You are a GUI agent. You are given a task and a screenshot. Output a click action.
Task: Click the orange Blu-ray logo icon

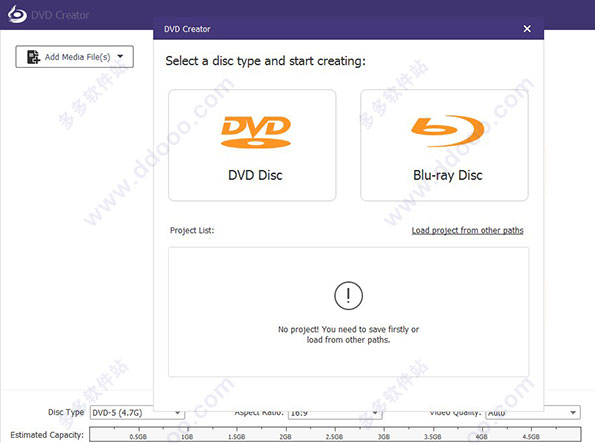(448, 131)
